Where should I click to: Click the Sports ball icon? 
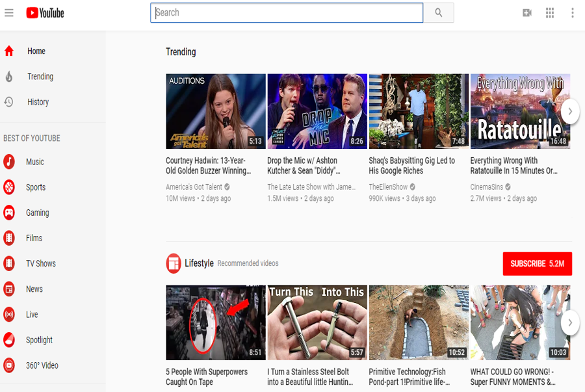(9, 187)
